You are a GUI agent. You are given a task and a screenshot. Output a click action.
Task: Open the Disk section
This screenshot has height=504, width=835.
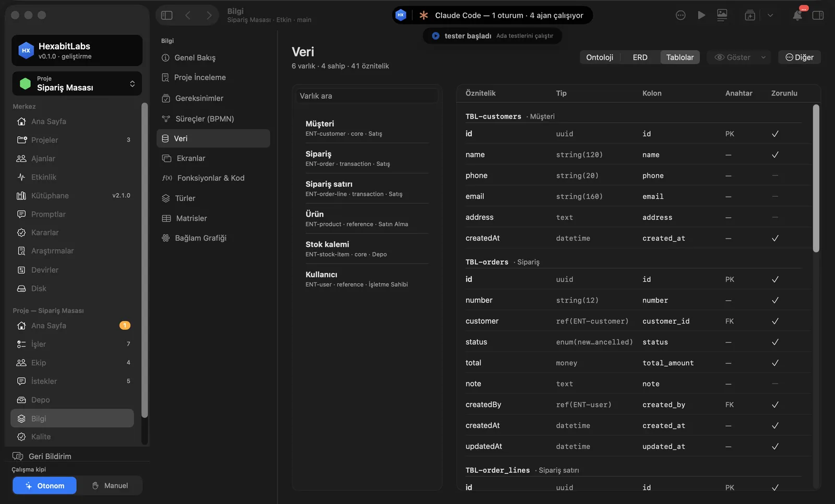tap(72, 289)
